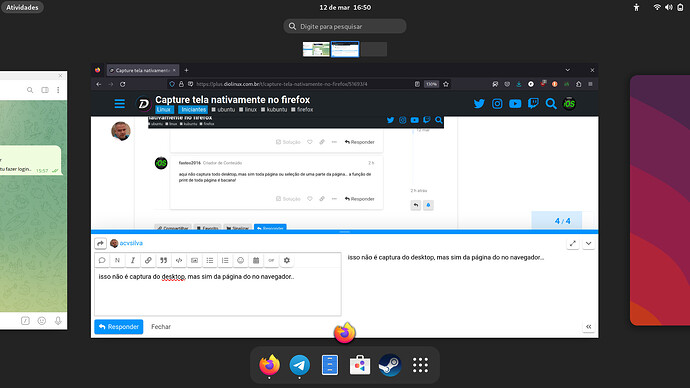Open the Twitter link in forum header

(479, 104)
